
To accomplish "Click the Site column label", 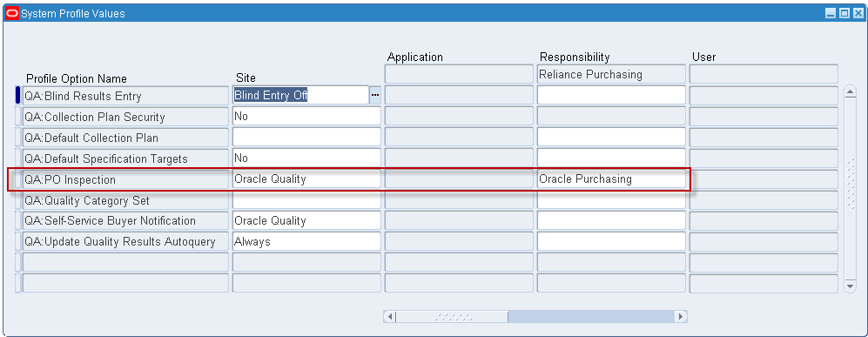I will coord(246,78).
